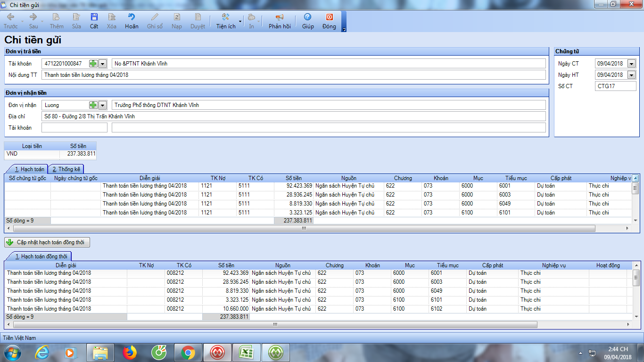This screenshot has height=362, width=644.
Task: Click the empty recipient Tài khoản field
Action: coord(74,128)
